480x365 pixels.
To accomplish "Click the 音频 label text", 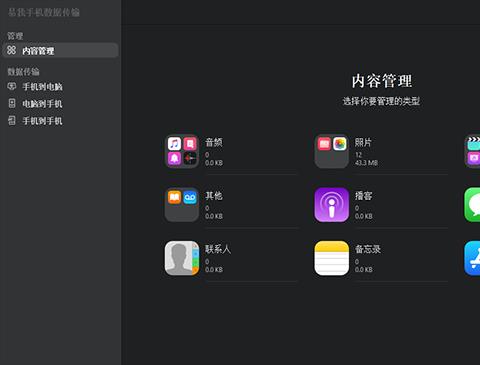I will 214,143.
